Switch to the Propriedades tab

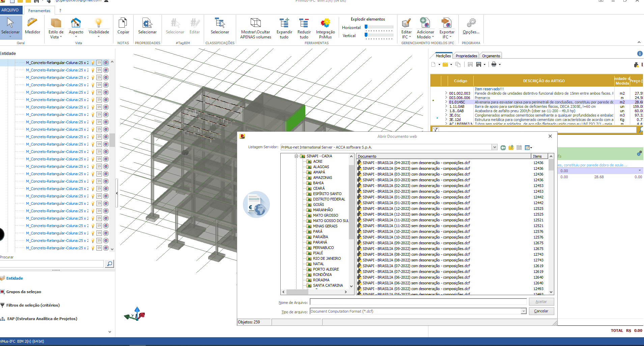pyautogui.click(x=466, y=56)
